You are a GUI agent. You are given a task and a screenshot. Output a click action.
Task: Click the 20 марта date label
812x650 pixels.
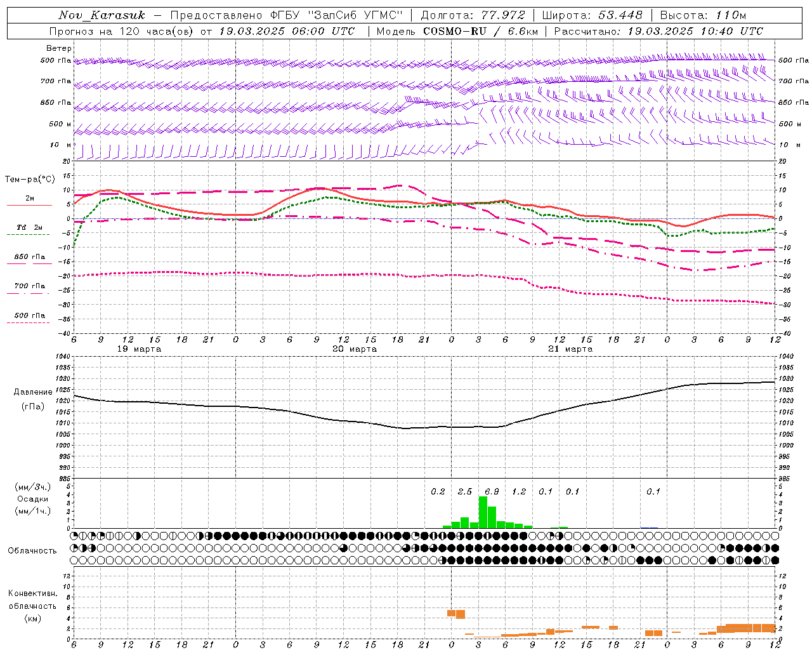click(355, 349)
